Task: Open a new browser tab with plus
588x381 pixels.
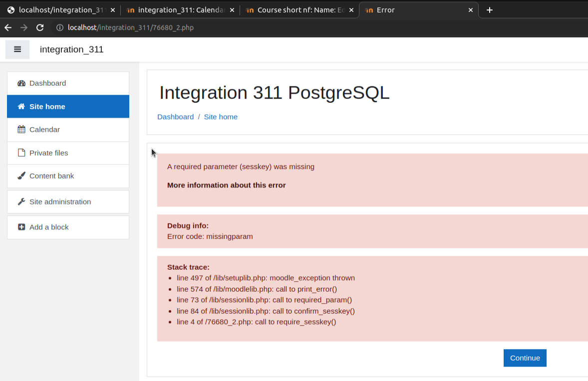Action: [489, 10]
